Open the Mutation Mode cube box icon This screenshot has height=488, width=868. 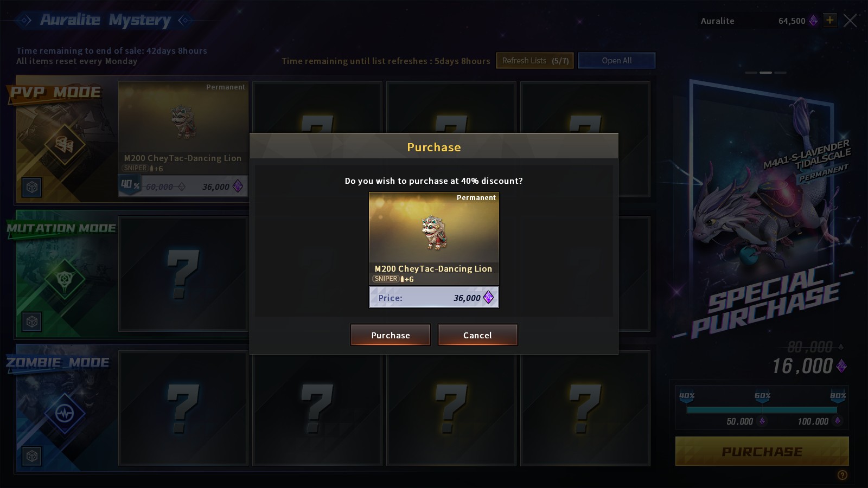point(32,322)
